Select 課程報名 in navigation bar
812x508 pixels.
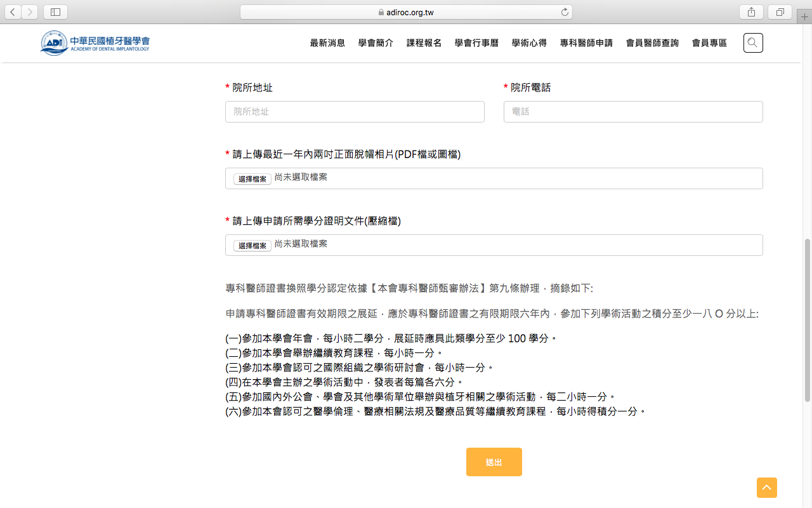click(424, 43)
